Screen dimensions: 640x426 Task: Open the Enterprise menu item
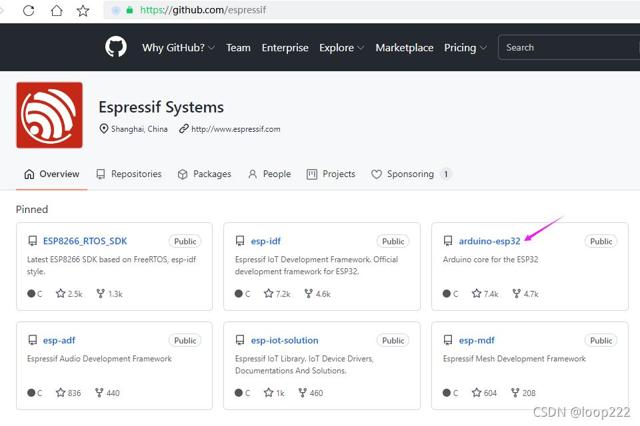pyautogui.click(x=285, y=48)
